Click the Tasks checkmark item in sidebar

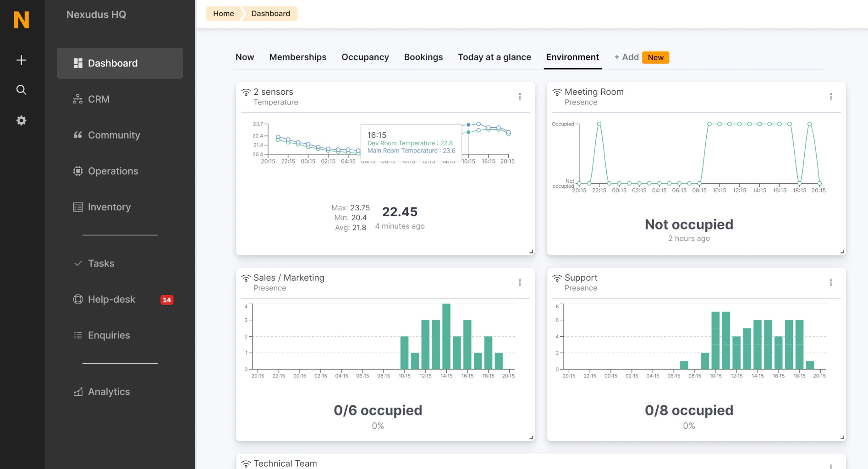coord(101,263)
